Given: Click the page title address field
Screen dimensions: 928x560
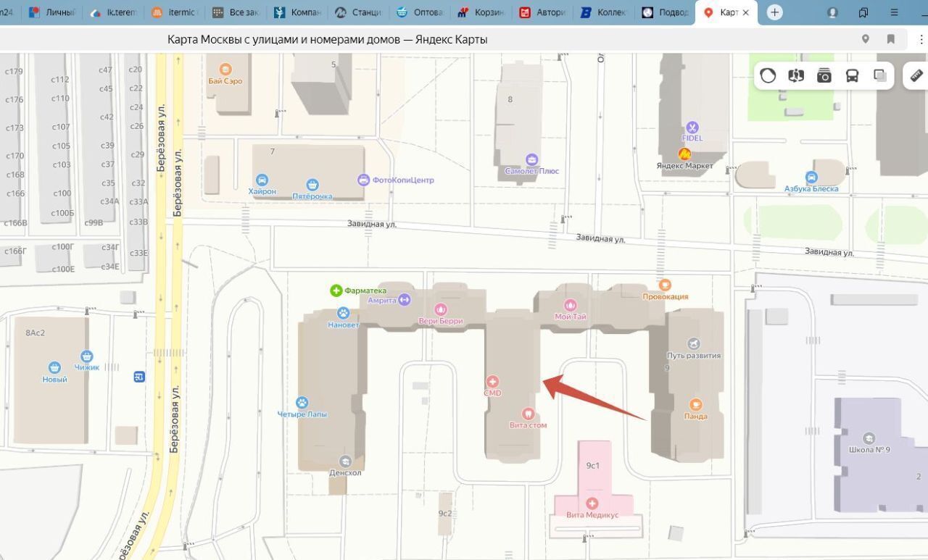Looking at the screenshot, I should (x=327, y=39).
